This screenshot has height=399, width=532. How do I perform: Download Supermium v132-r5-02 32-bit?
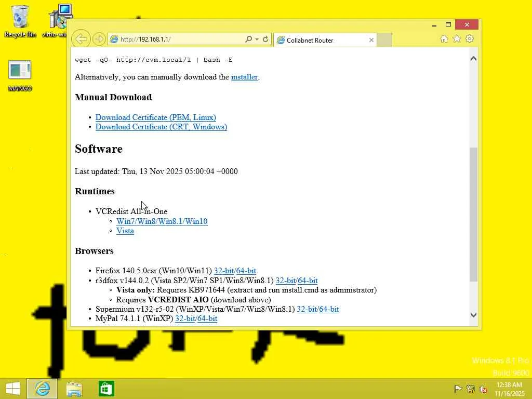click(307, 309)
